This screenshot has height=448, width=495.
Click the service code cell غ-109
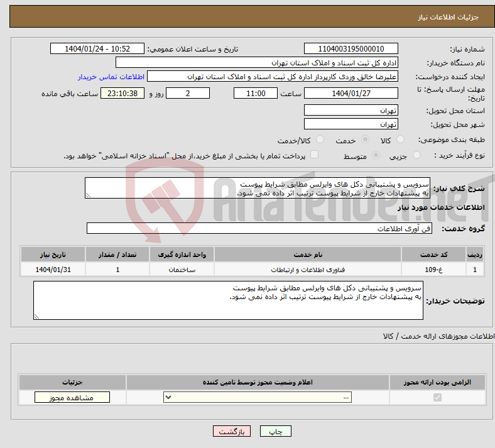pos(434,270)
